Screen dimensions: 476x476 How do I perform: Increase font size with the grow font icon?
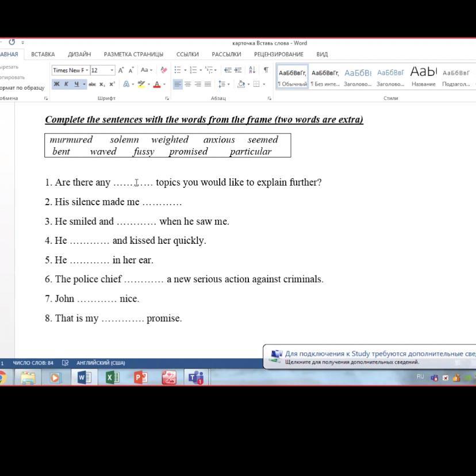(121, 70)
